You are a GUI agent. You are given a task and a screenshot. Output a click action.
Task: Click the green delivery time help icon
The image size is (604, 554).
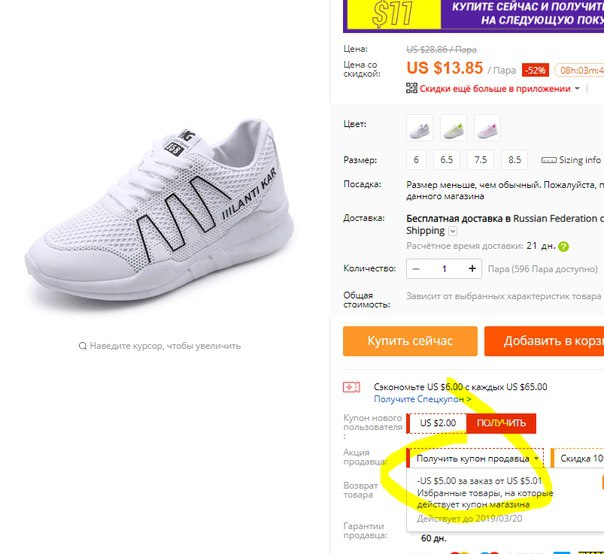[x=563, y=247]
